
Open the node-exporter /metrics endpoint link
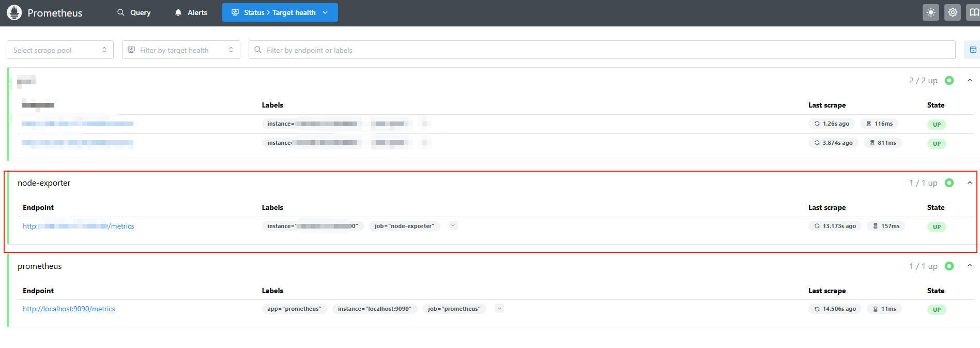coord(79,226)
